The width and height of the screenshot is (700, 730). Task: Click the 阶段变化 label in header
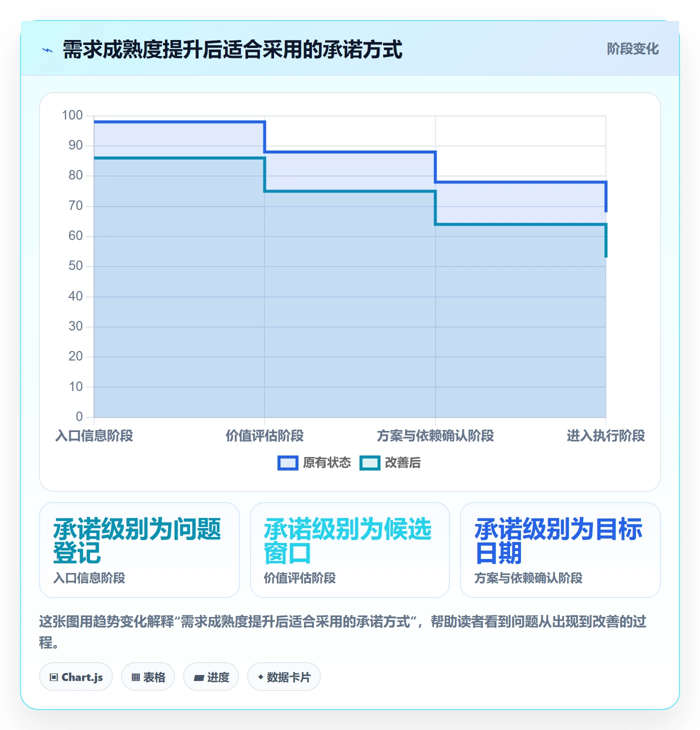[632, 49]
